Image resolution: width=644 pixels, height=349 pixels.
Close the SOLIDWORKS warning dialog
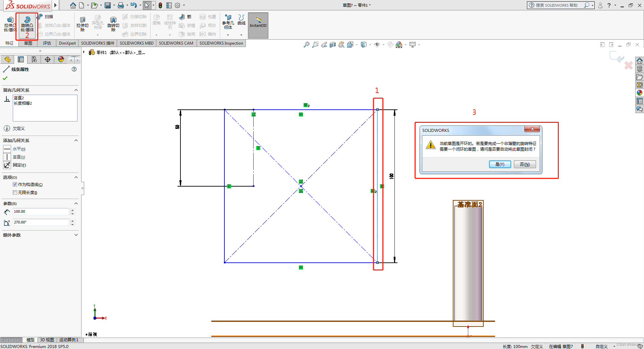click(x=532, y=129)
